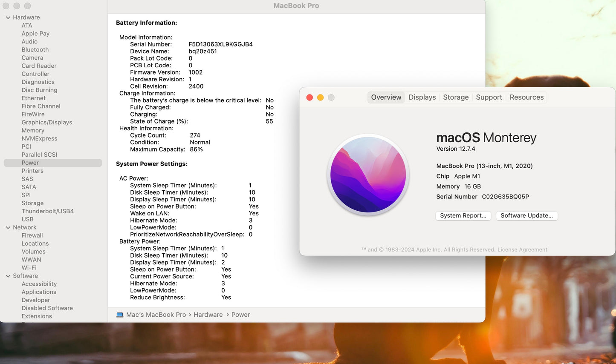Screen dimensions: 616x364
Task: Collapse the Network section chevron
Action: pos(8,228)
